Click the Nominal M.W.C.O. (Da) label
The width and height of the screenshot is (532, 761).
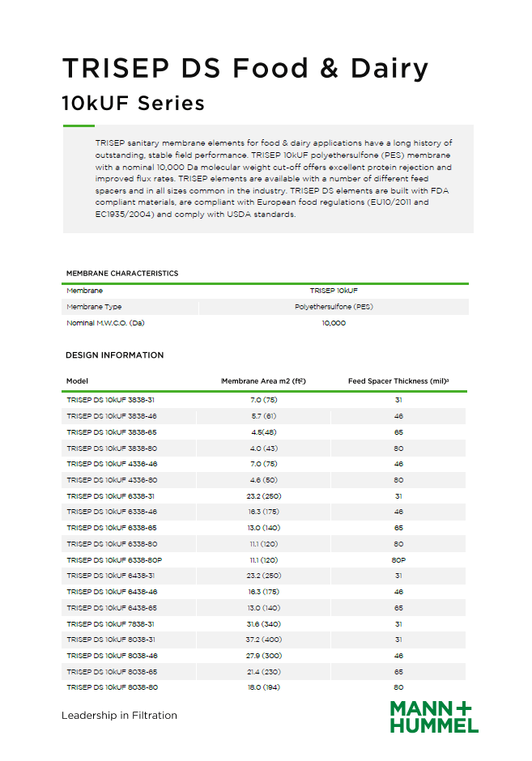[106, 323]
